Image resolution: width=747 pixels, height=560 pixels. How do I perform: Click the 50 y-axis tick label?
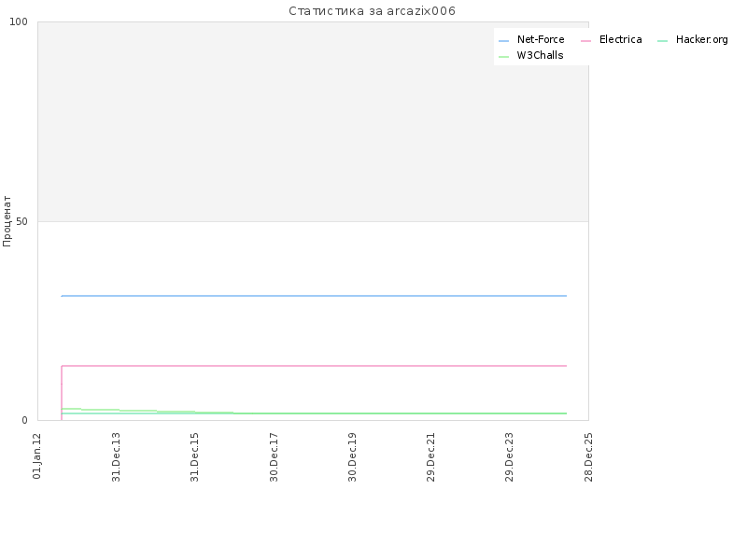tap(21, 221)
